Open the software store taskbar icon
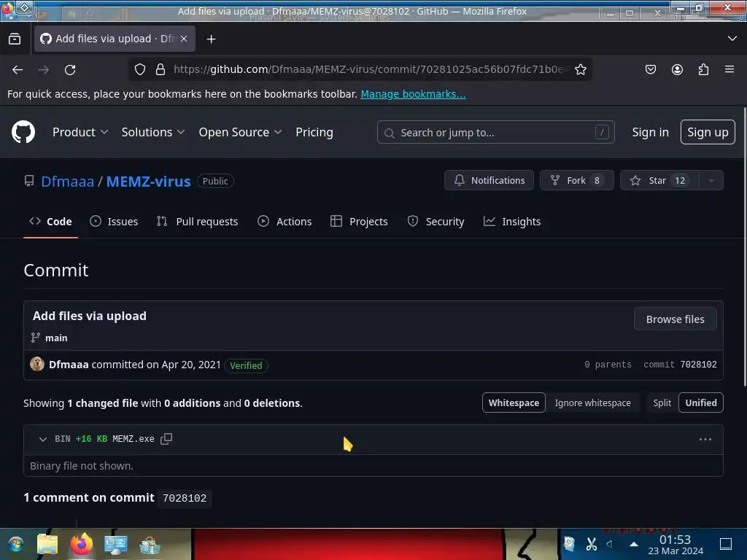 pyautogui.click(x=150, y=544)
